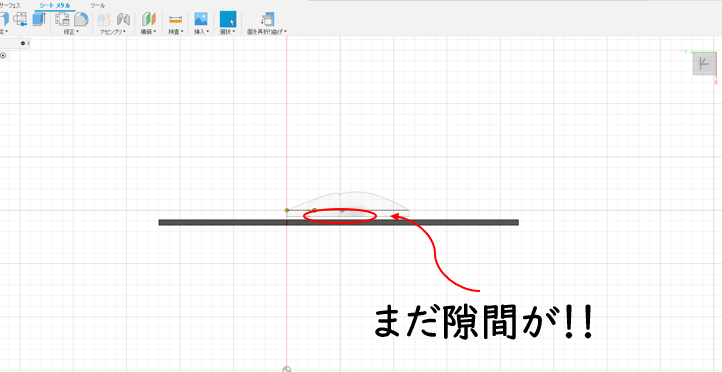Select the Extrude tool icon

39,19
